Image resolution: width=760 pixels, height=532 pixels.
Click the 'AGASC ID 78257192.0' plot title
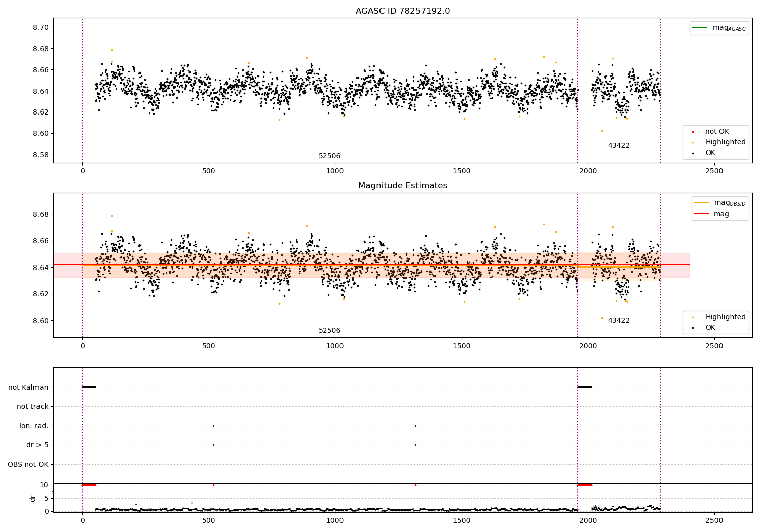click(402, 11)
